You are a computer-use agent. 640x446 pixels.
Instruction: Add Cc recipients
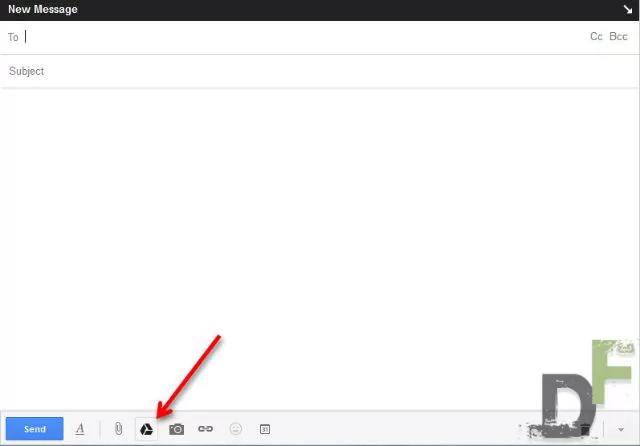(596, 36)
